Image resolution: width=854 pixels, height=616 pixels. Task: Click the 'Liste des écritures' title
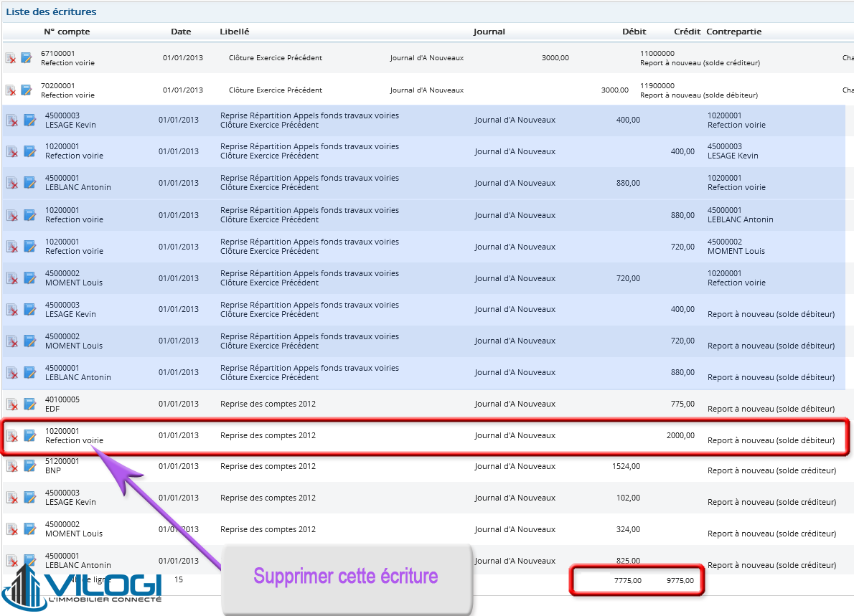pyautogui.click(x=51, y=12)
